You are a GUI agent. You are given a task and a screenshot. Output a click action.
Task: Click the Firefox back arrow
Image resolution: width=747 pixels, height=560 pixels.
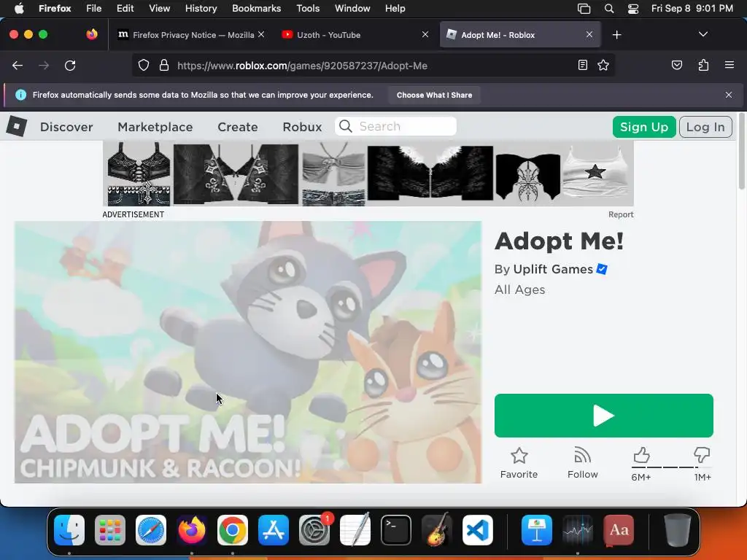point(18,66)
